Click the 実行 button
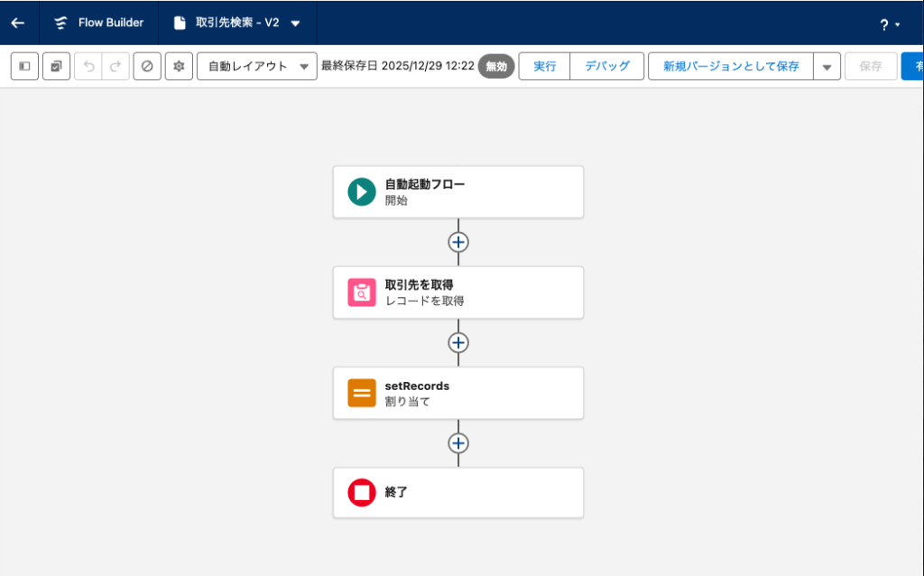Viewport: 924px width, 576px height. click(544, 67)
